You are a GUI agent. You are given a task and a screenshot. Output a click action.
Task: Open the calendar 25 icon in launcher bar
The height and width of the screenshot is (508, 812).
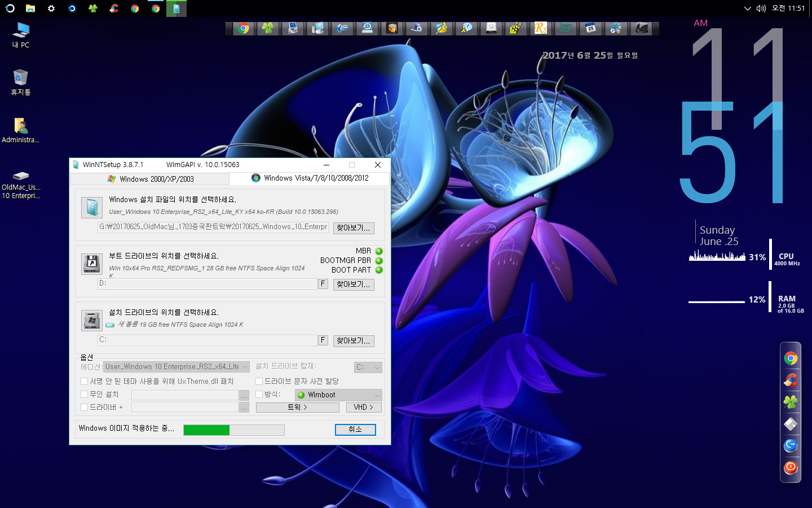click(590, 28)
